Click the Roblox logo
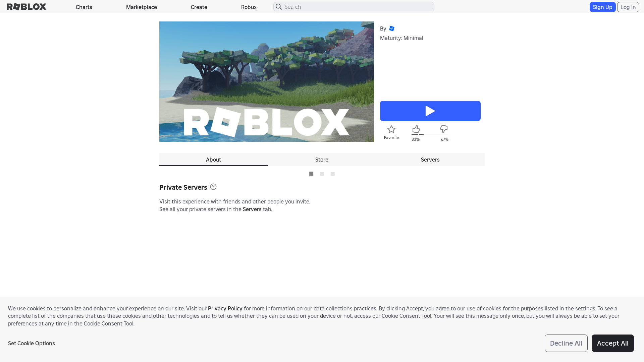 (x=26, y=7)
